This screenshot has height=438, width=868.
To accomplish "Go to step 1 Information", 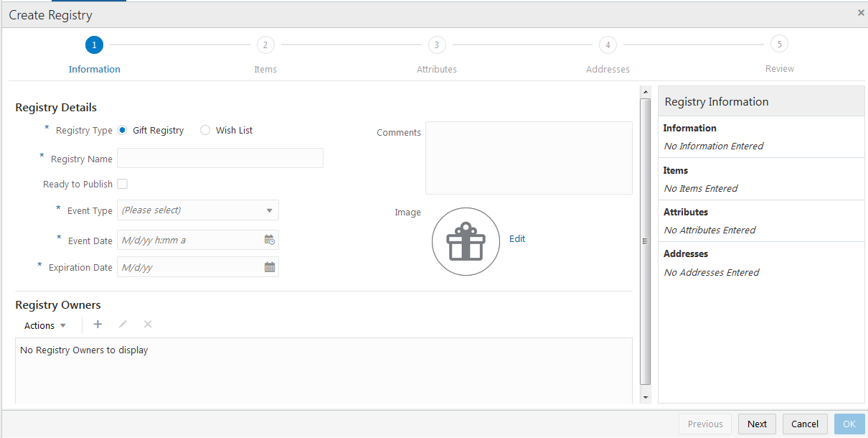I will [94, 45].
